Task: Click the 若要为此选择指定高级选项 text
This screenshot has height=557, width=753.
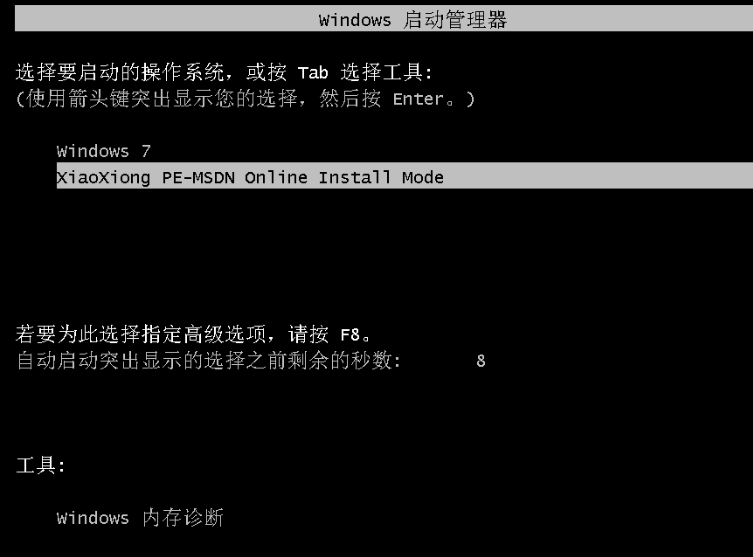Action: [141, 334]
